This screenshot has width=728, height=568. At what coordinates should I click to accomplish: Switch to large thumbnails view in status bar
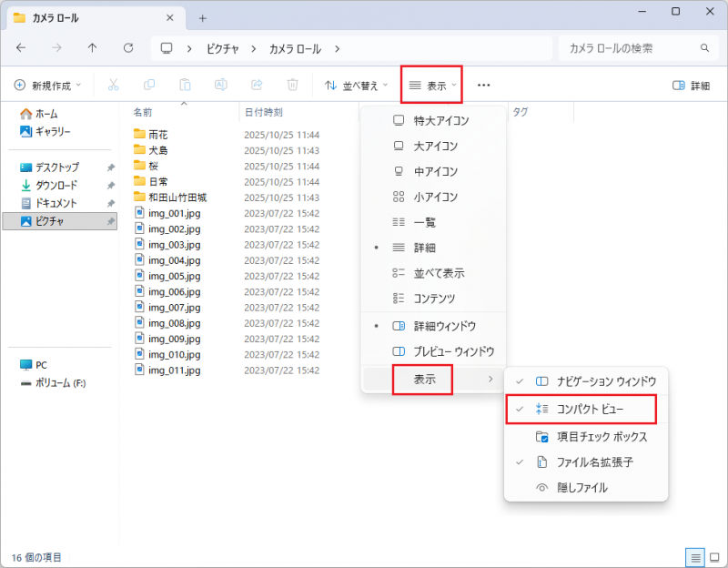point(714,556)
